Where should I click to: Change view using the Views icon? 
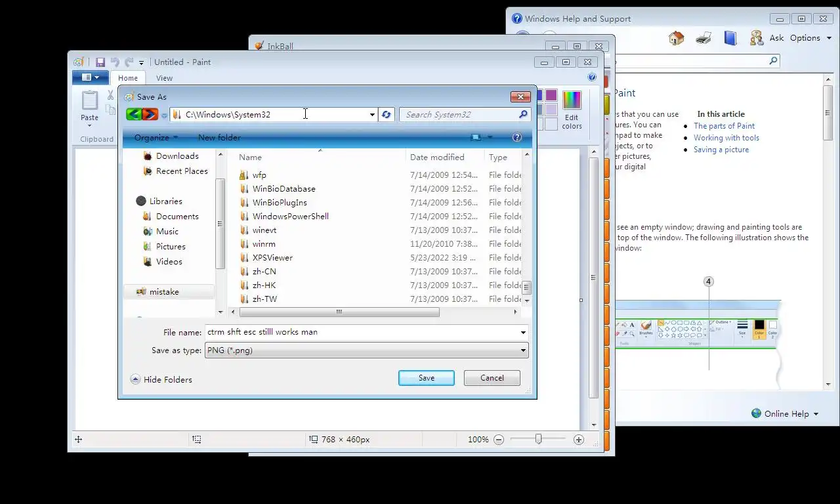[476, 138]
